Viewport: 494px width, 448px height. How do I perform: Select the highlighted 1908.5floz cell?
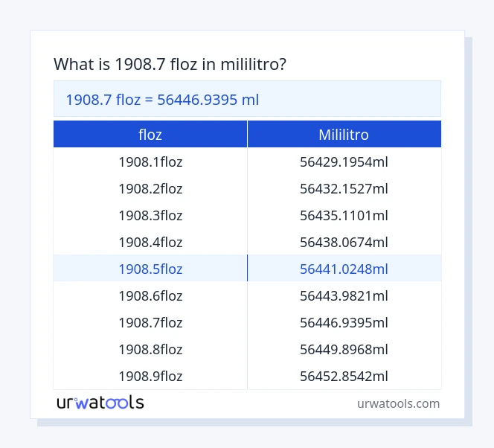tap(150, 269)
